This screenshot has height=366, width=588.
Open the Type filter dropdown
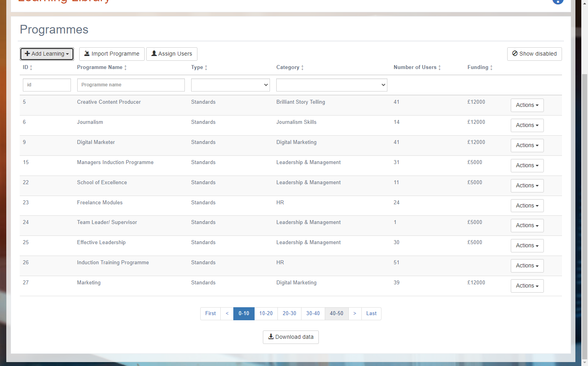coord(231,85)
